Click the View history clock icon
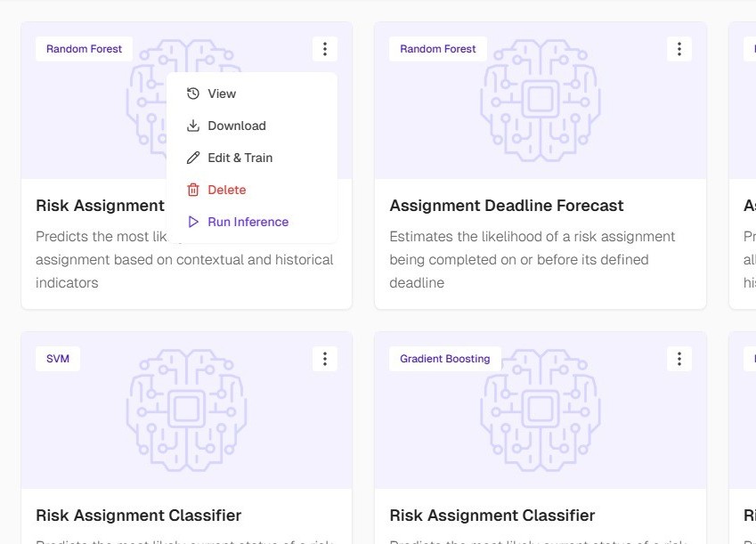756x544 pixels. point(193,93)
